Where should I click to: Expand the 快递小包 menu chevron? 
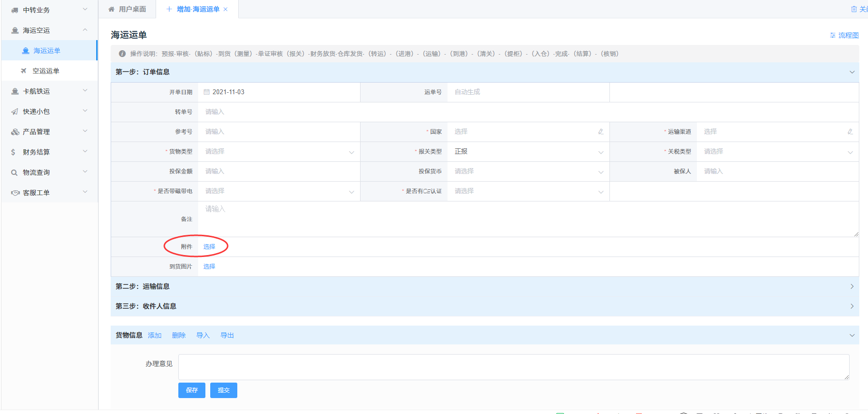tap(85, 111)
